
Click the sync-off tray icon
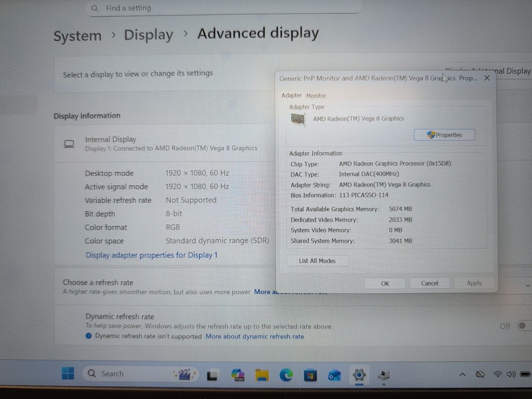click(x=480, y=375)
